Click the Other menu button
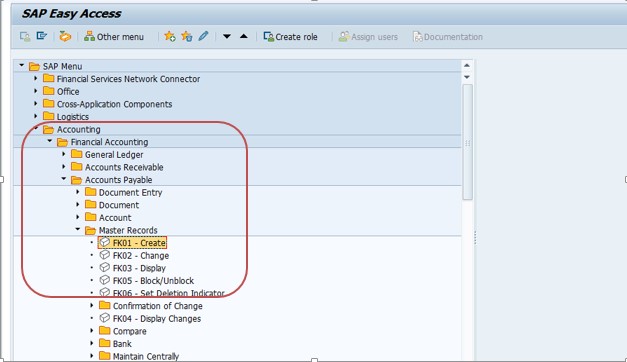This screenshot has height=362, width=627. point(114,37)
